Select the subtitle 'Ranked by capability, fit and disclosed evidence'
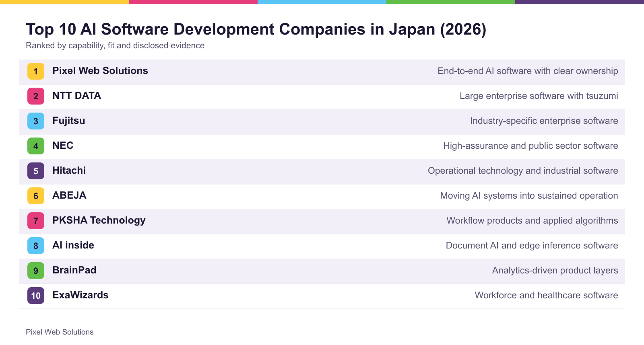Screen dimensions: 644x345 115,46
